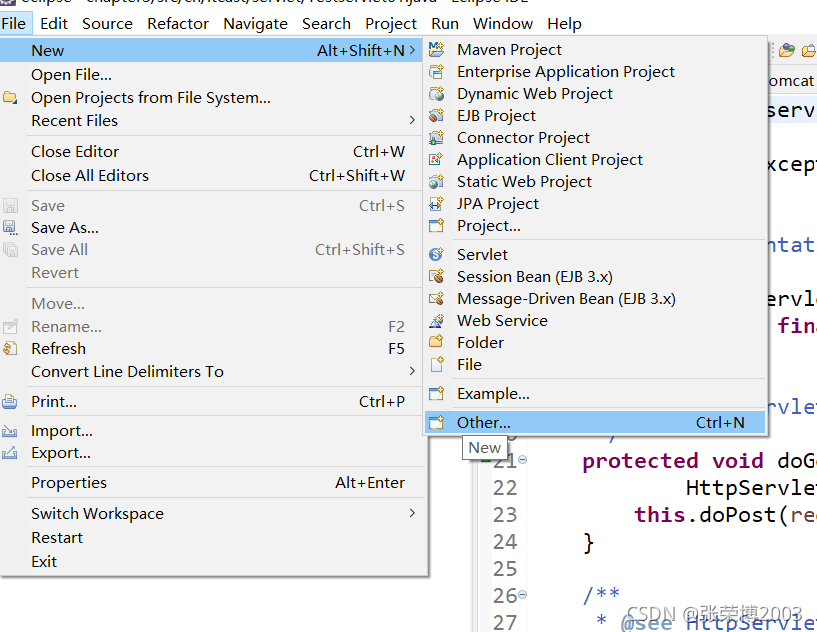Expand Convert Line Delimiters To submenu

[x=412, y=371]
